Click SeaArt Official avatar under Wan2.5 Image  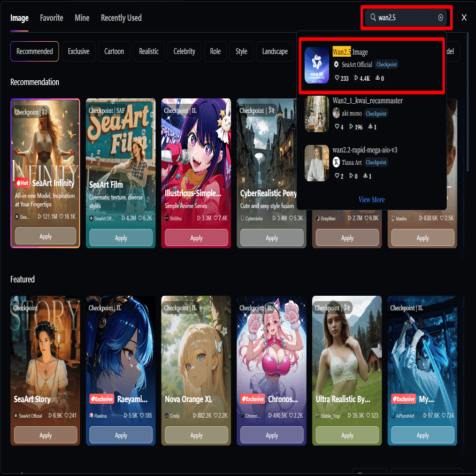(x=336, y=64)
